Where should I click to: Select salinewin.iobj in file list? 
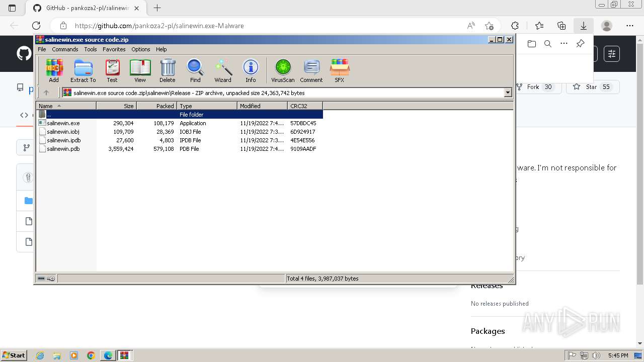[180, 131]
